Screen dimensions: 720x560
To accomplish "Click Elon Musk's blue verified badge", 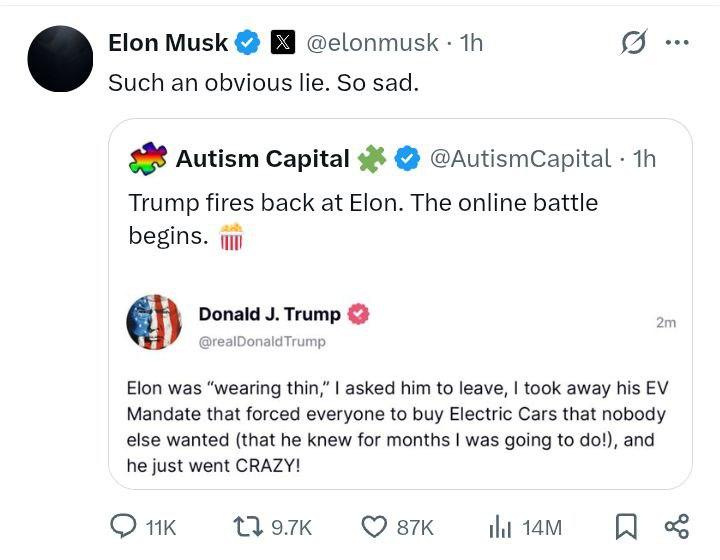I will click(247, 43).
